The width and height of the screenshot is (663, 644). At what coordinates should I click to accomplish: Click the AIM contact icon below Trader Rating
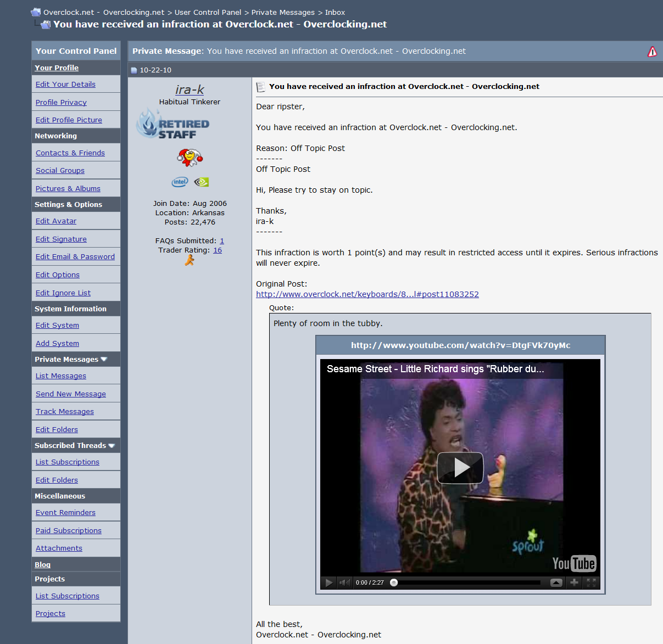tap(190, 260)
